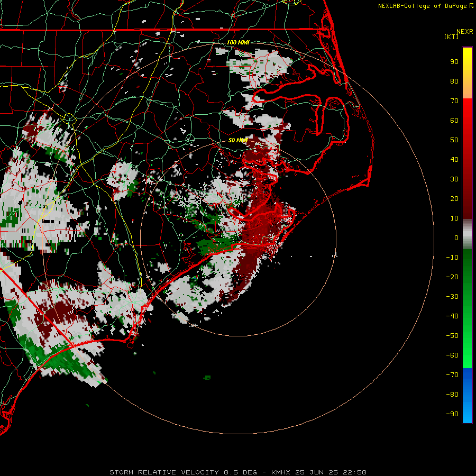The height and width of the screenshot is (476, 476).
Task: Click the 60 value on velocity scale
Action: [454, 121]
